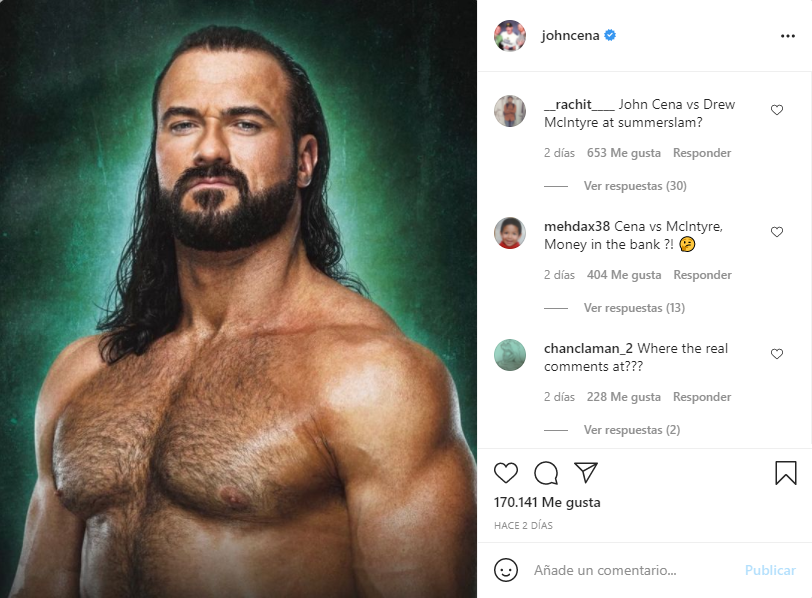The height and width of the screenshot is (598, 812).
Task: Like the post with the heart icon
Action: click(506, 473)
